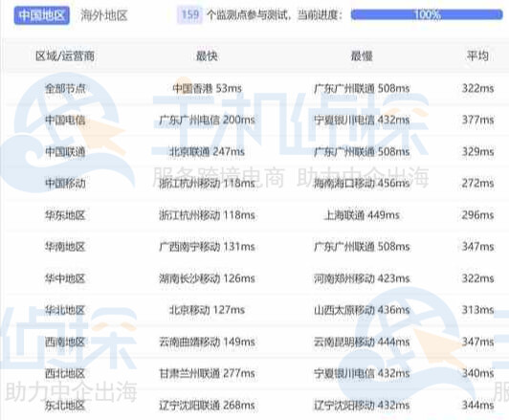Screen dimensions: 509x420
Task: Click the 最慢 column header
Action: click(x=362, y=55)
